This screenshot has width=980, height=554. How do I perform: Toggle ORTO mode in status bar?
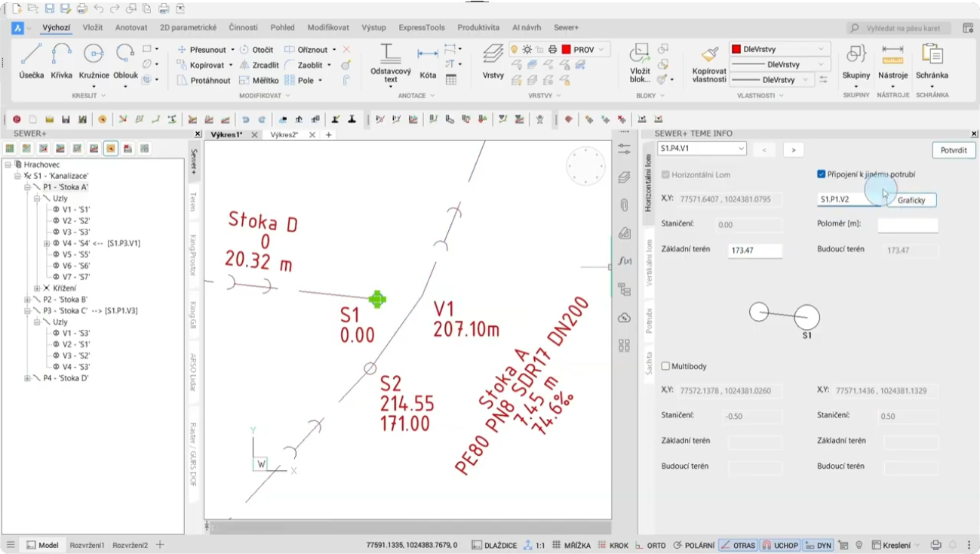[x=650, y=545]
